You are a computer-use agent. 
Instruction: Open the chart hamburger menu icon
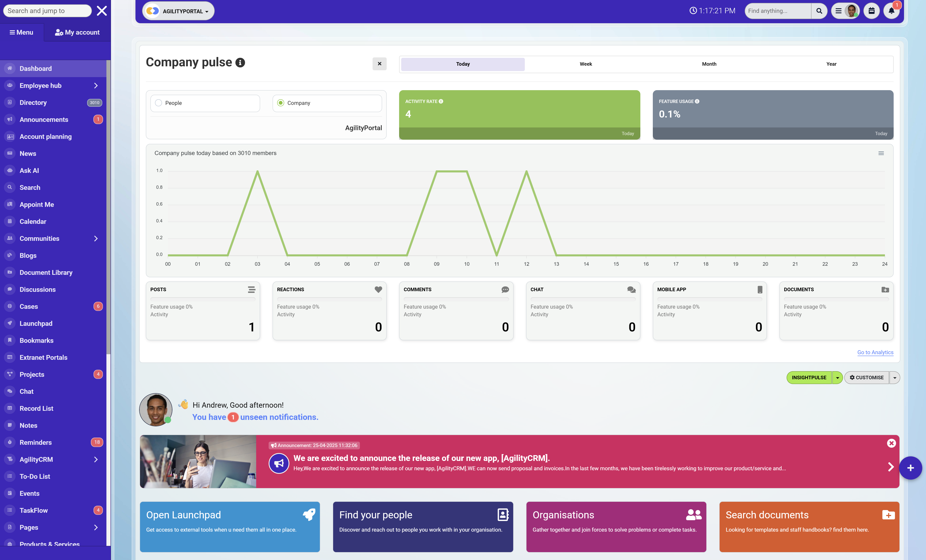point(881,153)
